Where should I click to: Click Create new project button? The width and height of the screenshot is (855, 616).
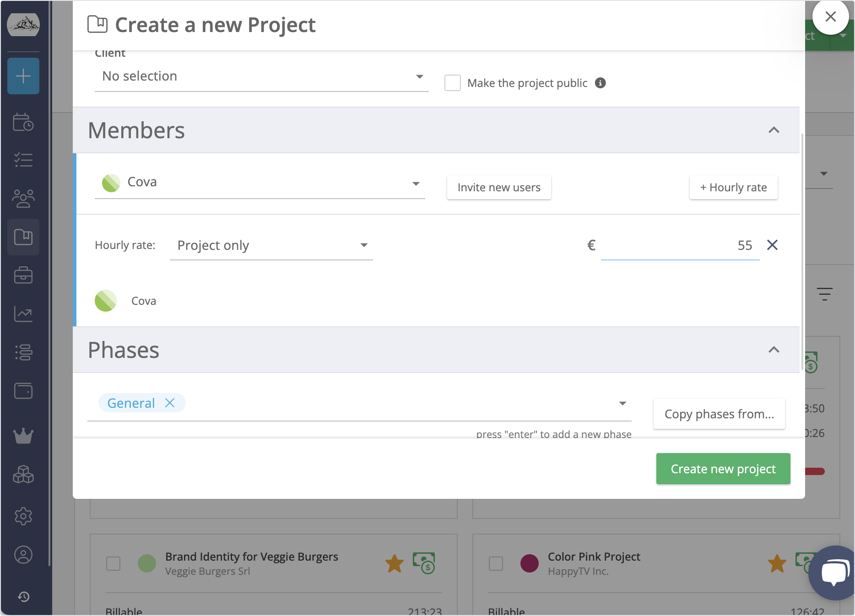723,469
